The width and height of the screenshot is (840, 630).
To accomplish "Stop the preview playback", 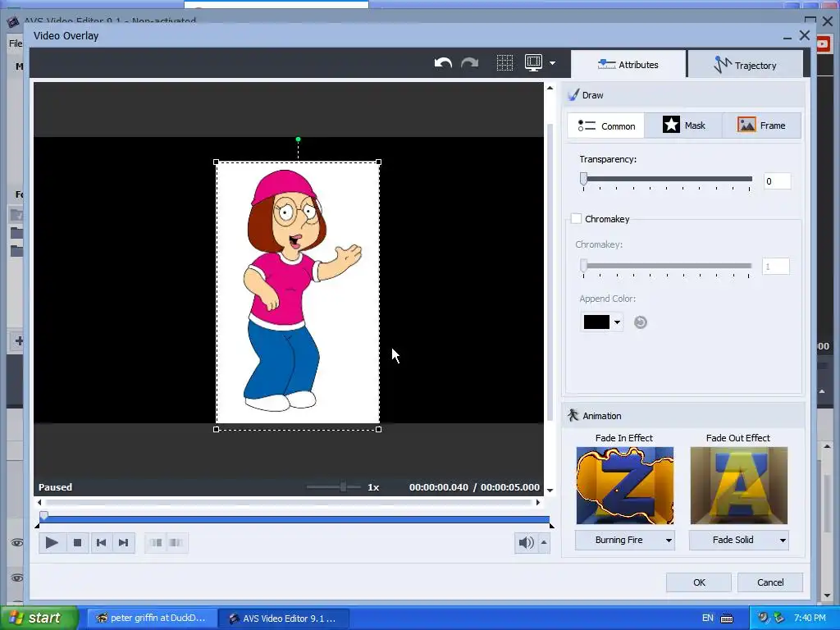I will coord(77,543).
